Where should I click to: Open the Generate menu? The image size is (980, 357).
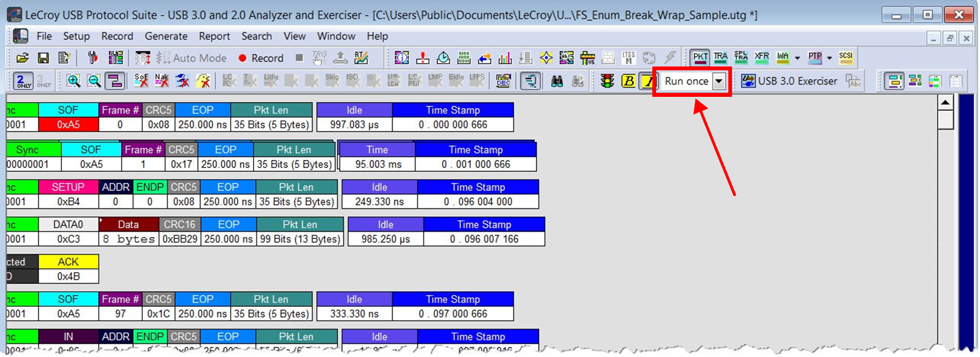click(166, 36)
